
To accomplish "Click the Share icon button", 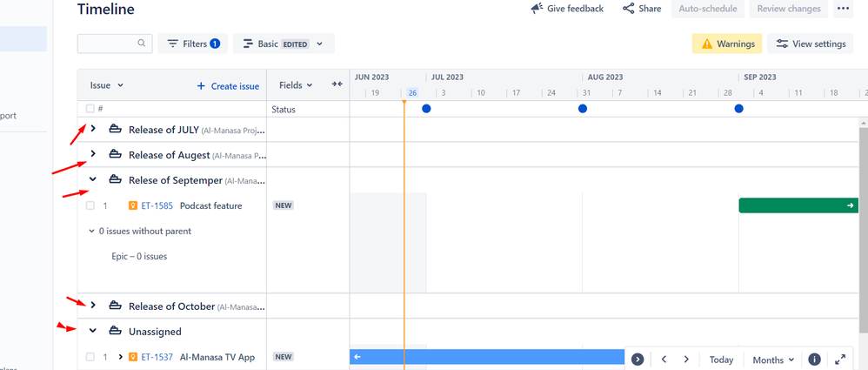I will pos(642,9).
